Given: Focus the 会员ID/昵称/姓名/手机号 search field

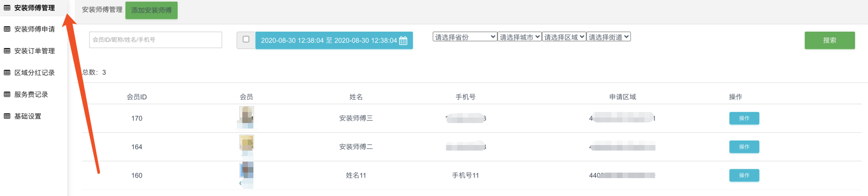Looking at the screenshot, I should [155, 40].
